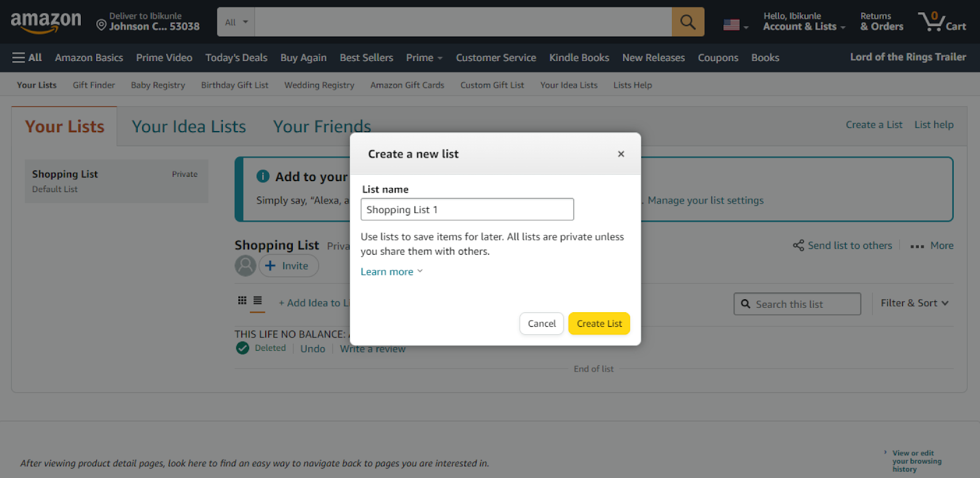Switch to Your Friends tab
The height and width of the screenshot is (478, 980).
322,127
